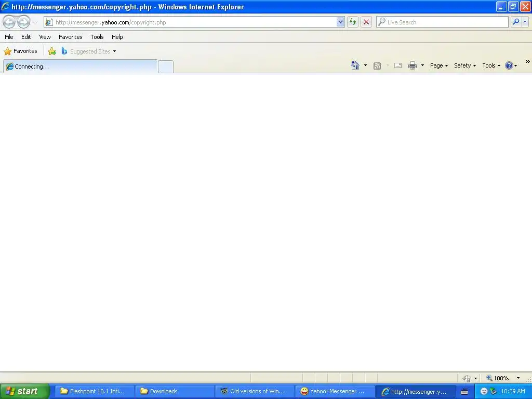Click the New Tab button

click(166, 66)
